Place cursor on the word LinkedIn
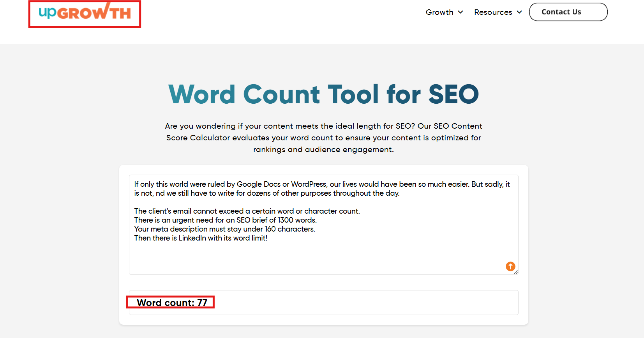The height and width of the screenshot is (338, 644). pos(192,238)
